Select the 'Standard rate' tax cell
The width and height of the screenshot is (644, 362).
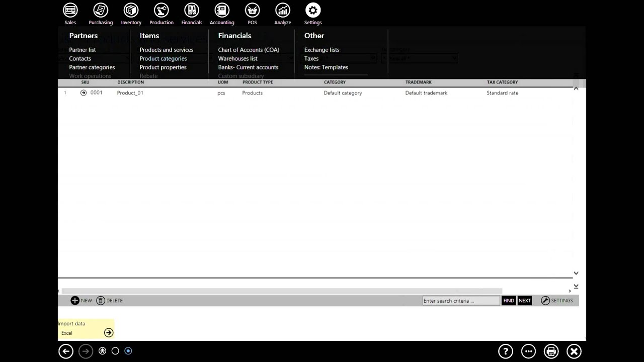click(502, 93)
